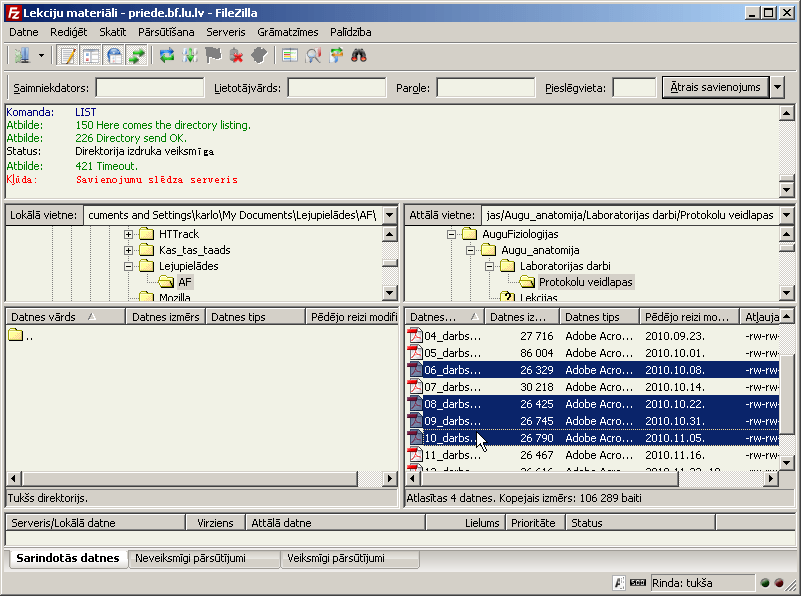This screenshot has width=801, height=596.
Task: Toggle the transfer queue display
Action: 137,55
